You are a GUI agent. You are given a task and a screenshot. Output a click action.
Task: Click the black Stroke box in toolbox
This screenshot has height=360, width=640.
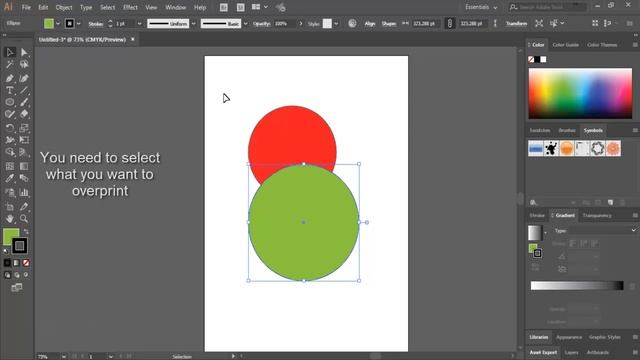(20, 246)
